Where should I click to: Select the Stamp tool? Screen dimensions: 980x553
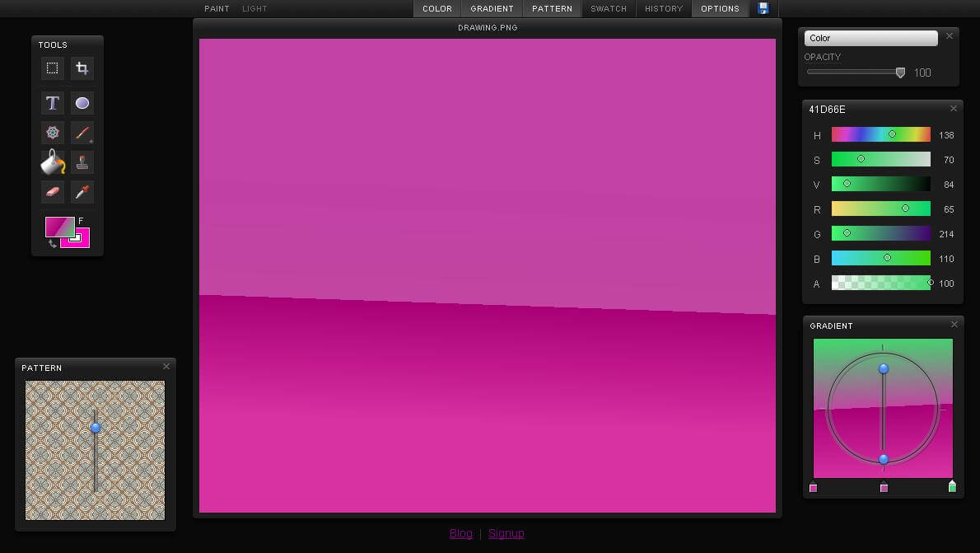pyautogui.click(x=82, y=162)
